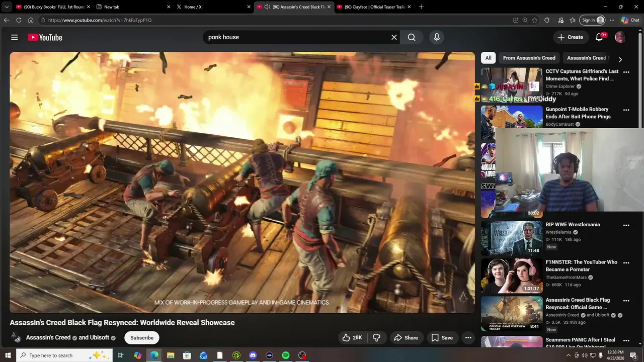Screen dimensions: 644x362
Task: Open the Copilot Chat button
Action: (x=630, y=20)
